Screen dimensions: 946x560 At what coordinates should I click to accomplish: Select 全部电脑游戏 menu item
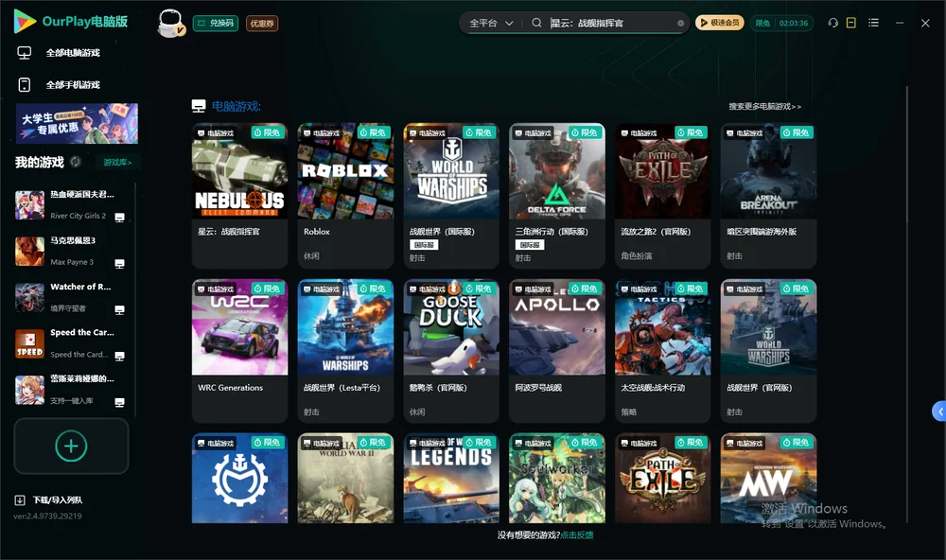(73, 53)
